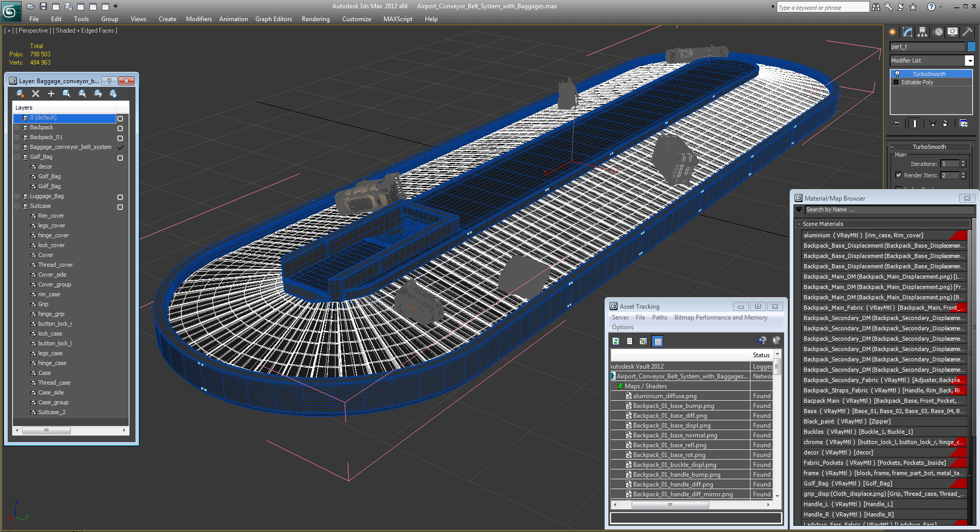Open the Modifier List dropdown
Screen dimensions: 980x532
pyautogui.click(x=969, y=60)
